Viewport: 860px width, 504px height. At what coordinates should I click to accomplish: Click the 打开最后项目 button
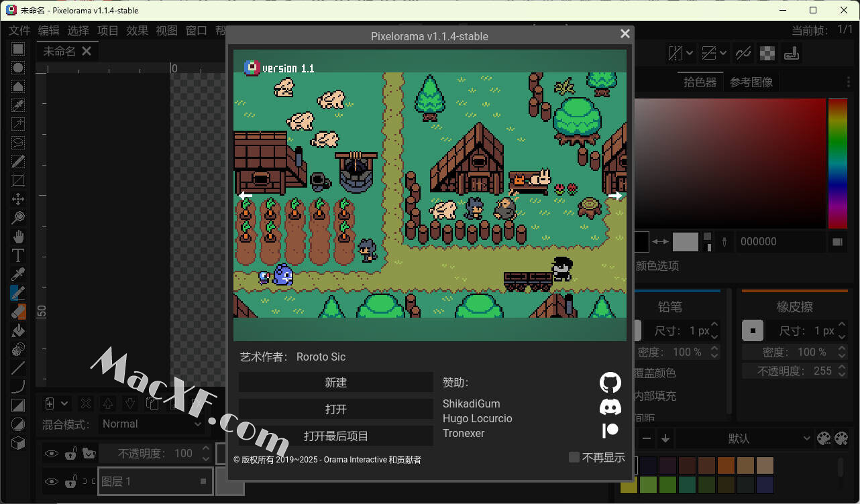(x=336, y=436)
